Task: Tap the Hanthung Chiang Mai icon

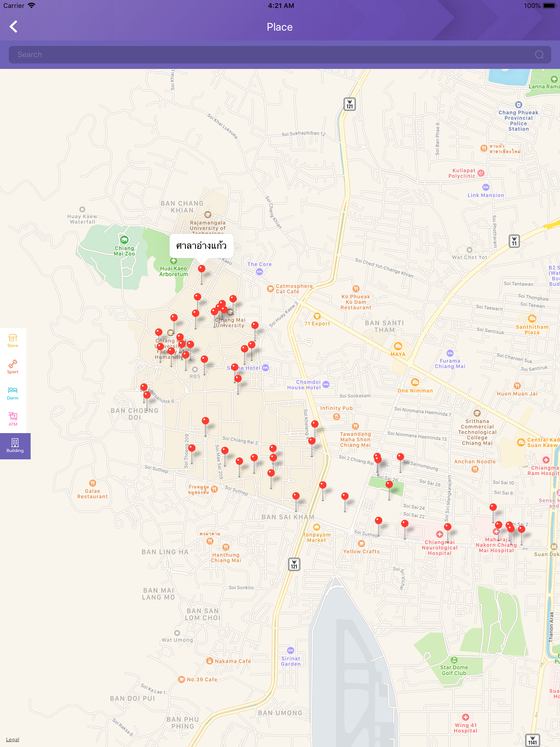Action: pyautogui.click(x=226, y=547)
